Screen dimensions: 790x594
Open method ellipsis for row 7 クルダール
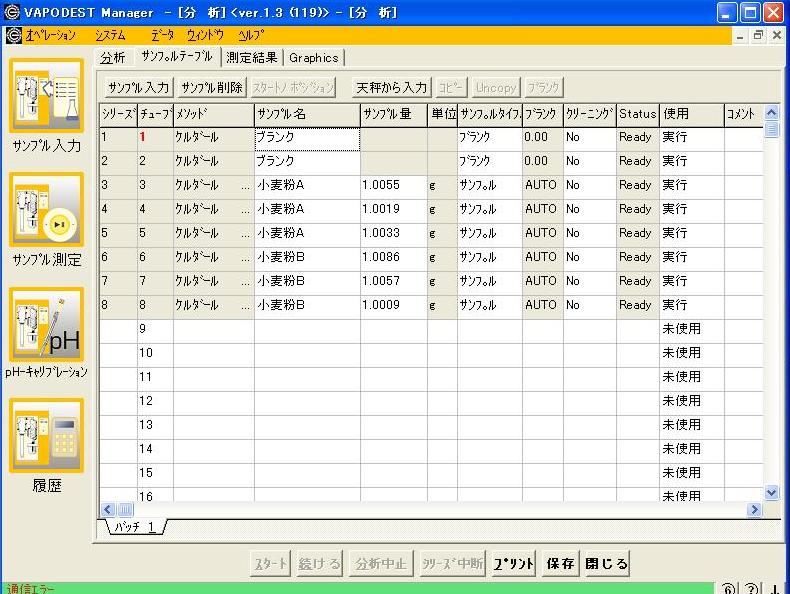[x=245, y=282]
